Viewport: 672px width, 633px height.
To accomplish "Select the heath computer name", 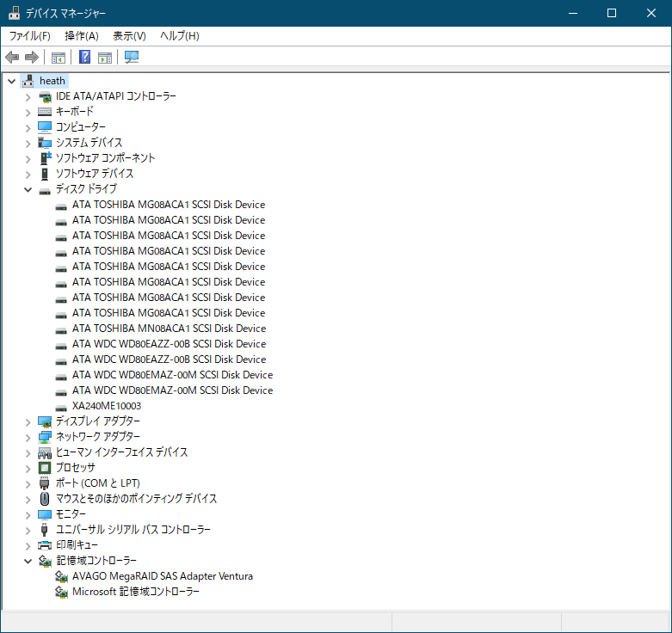I will tap(52, 81).
